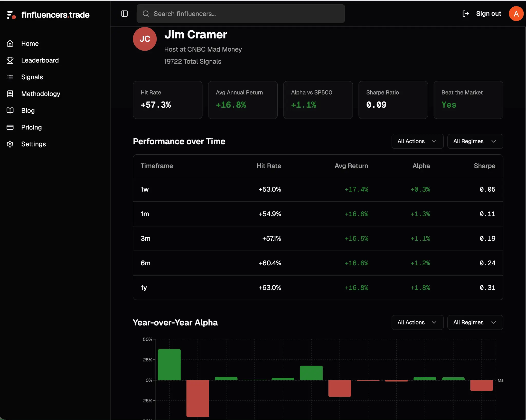Image resolution: width=526 pixels, height=420 pixels.
Task: Open the orange user avatar A
Action: point(516,14)
